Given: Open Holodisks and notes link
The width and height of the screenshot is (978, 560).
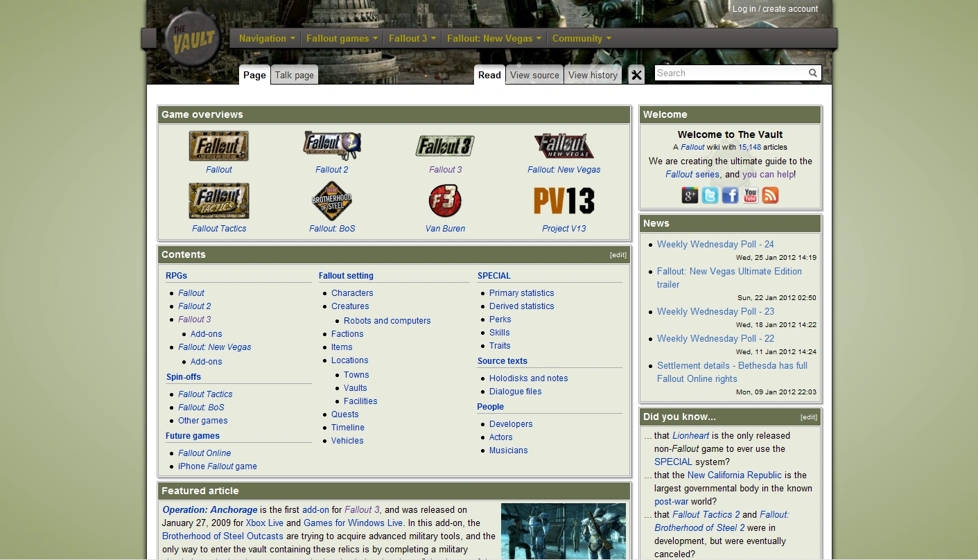Looking at the screenshot, I should click(x=529, y=378).
